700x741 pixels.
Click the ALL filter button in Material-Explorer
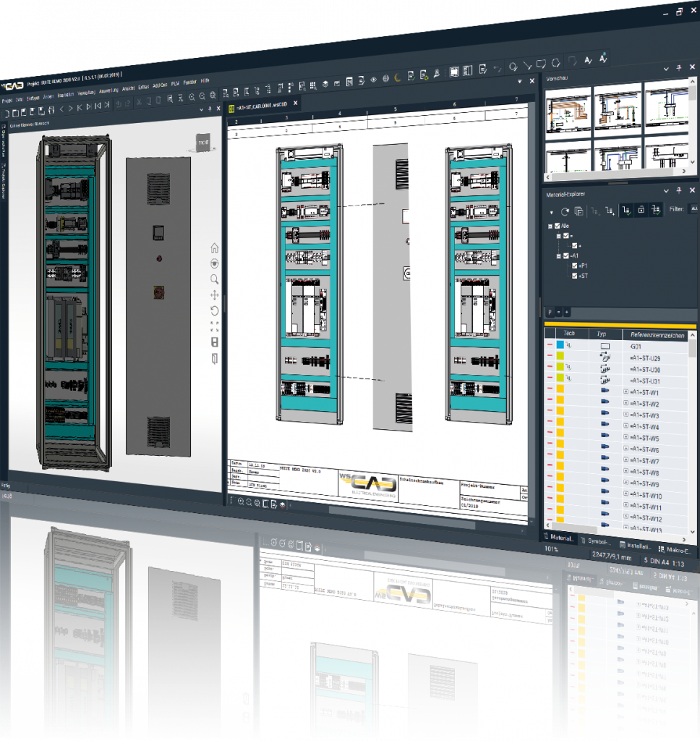point(693,210)
